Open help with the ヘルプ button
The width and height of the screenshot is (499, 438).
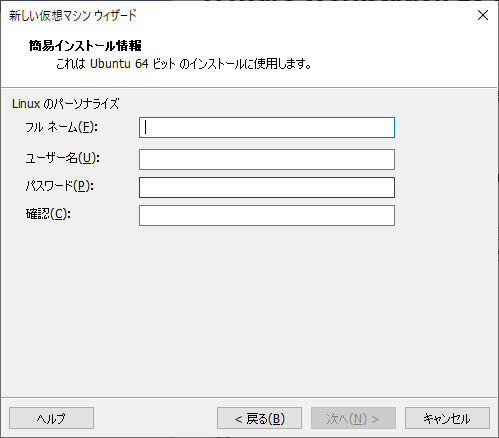pyautogui.click(x=51, y=418)
